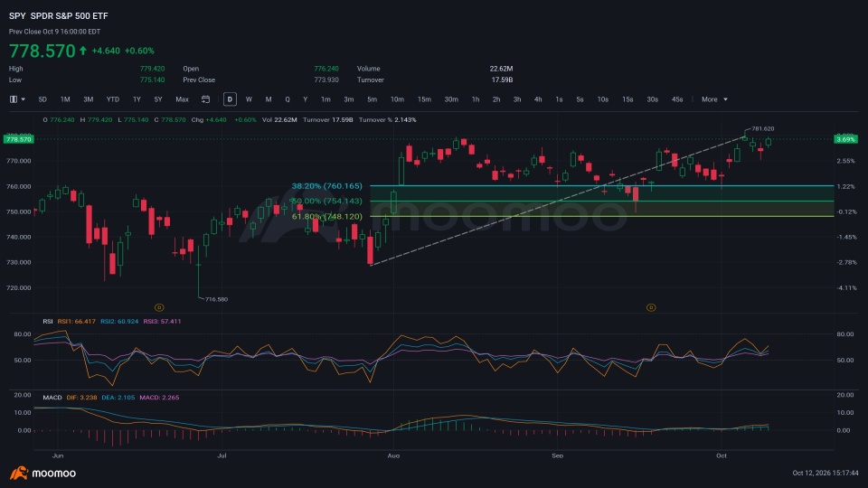This screenshot has width=868, height=488.
Task: Switch to 3m interval
Action: [349, 99]
